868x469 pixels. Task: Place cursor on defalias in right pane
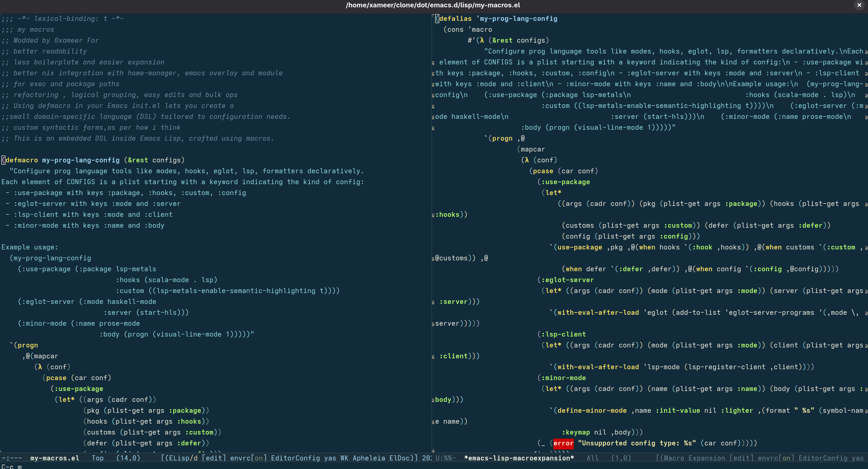[455, 19]
